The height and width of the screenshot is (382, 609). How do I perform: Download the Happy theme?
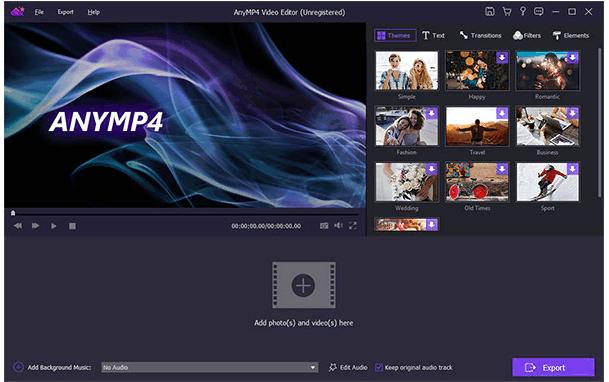pos(502,57)
